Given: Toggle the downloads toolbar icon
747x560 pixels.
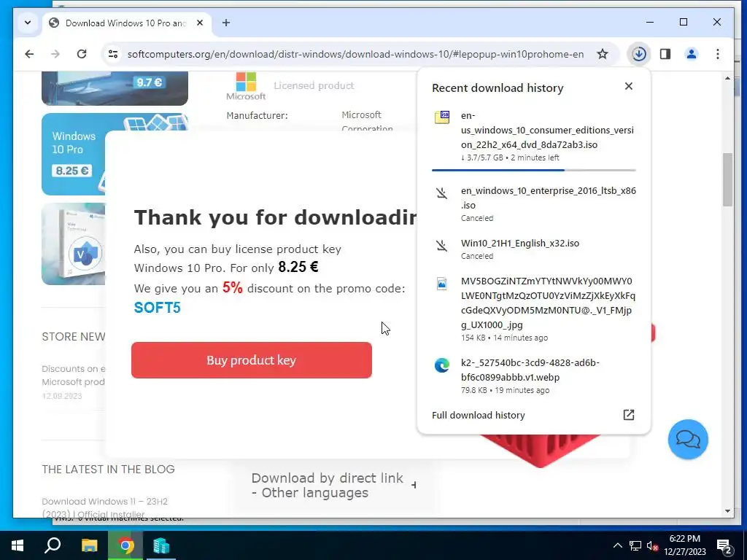Looking at the screenshot, I should pos(639,54).
